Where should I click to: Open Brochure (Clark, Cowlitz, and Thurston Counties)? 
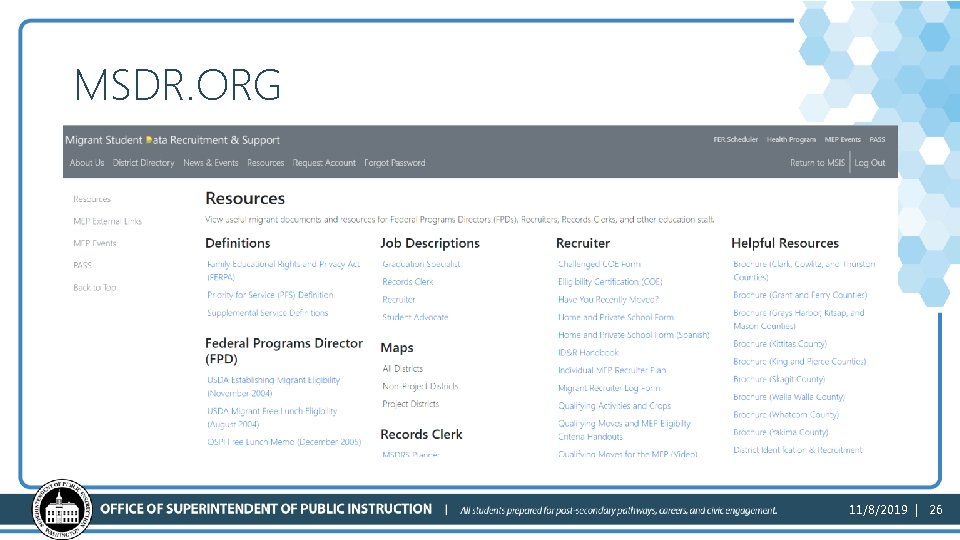804,270
